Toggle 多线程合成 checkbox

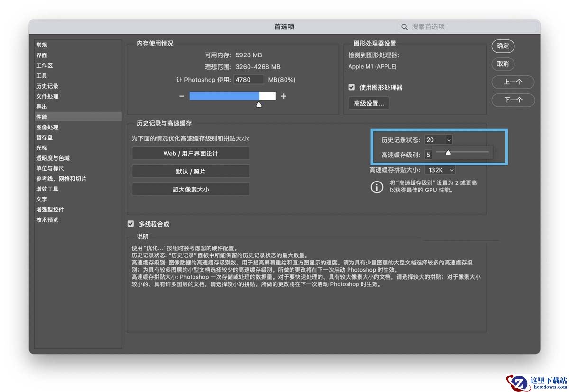[x=130, y=224]
